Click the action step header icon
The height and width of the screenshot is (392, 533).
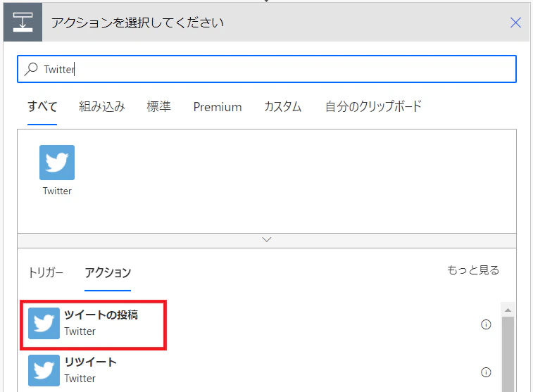[x=23, y=22]
